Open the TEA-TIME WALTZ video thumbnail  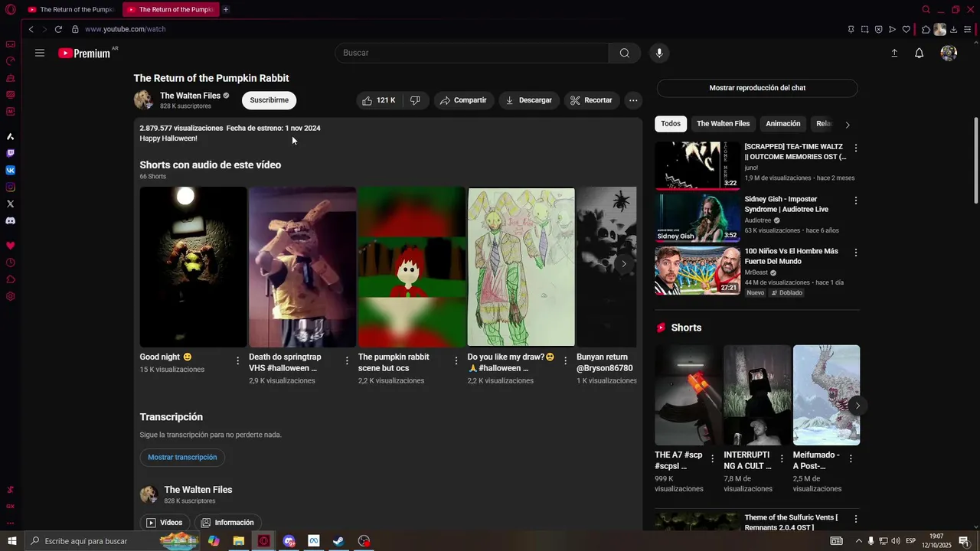pos(697,165)
